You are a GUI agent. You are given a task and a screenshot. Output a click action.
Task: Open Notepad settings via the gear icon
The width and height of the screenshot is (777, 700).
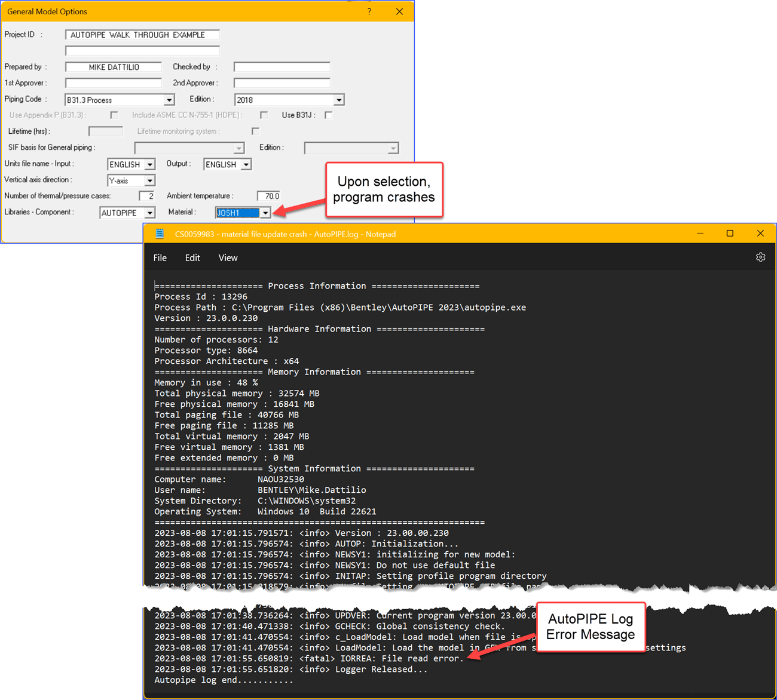(x=760, y=257)
